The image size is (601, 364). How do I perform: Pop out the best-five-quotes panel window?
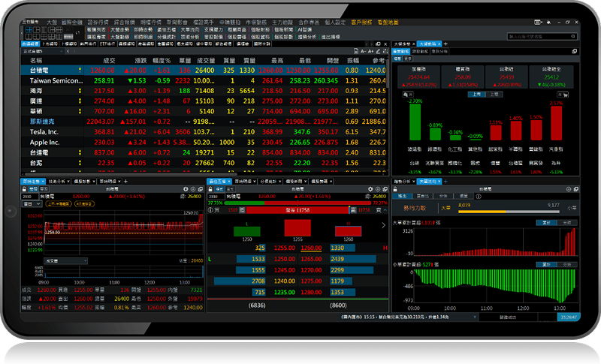click(x=385, y=189)
